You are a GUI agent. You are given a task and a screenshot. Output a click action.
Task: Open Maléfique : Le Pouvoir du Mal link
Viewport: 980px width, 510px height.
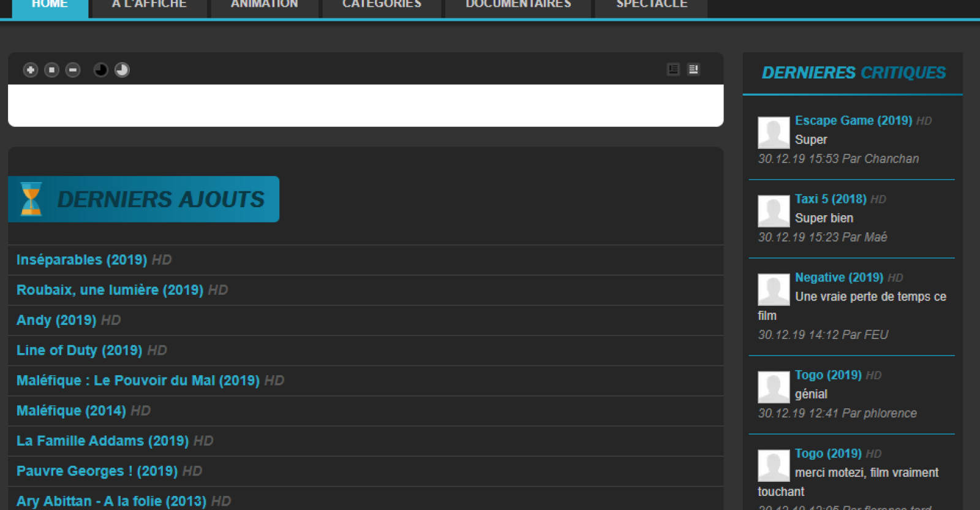tap(138, 381)
